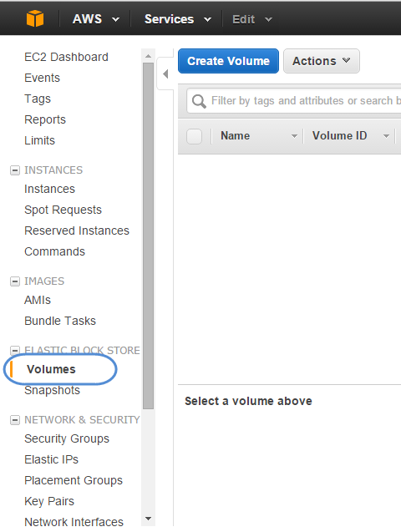The width and height of the screenshot is (401, 532).
Task: Click the Volume ID column header
Action: coord(339,135)
